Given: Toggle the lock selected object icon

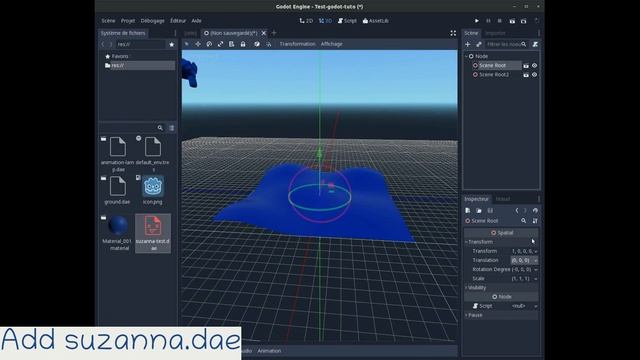Looking at the screenshot, I should coord(243,44).
